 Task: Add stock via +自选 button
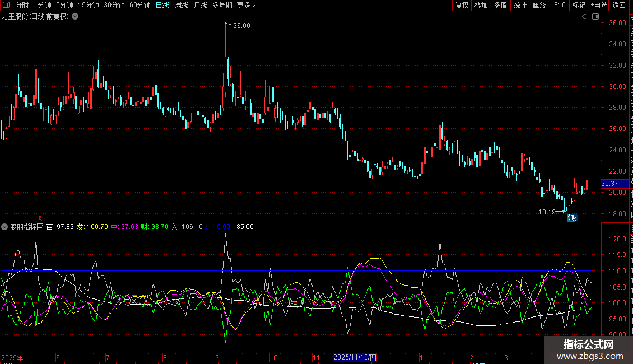click(599, 5)
